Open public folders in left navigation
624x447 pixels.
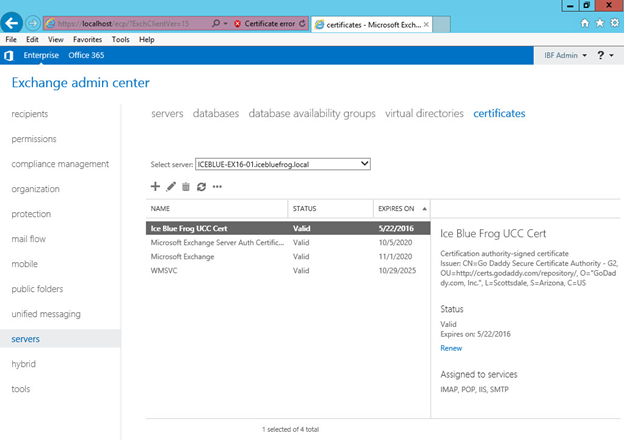tap(37, 289)
